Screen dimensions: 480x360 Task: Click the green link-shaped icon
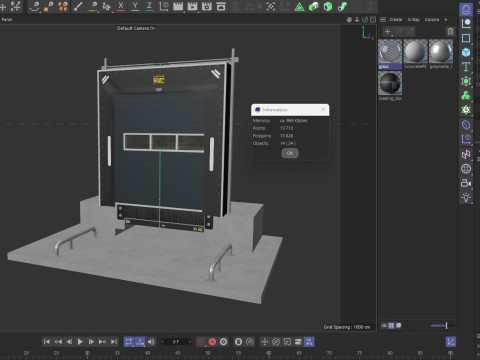(342, 6)
